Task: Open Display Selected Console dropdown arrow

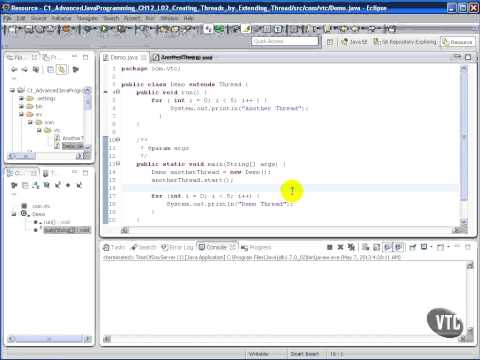Action: pos(431,247)
